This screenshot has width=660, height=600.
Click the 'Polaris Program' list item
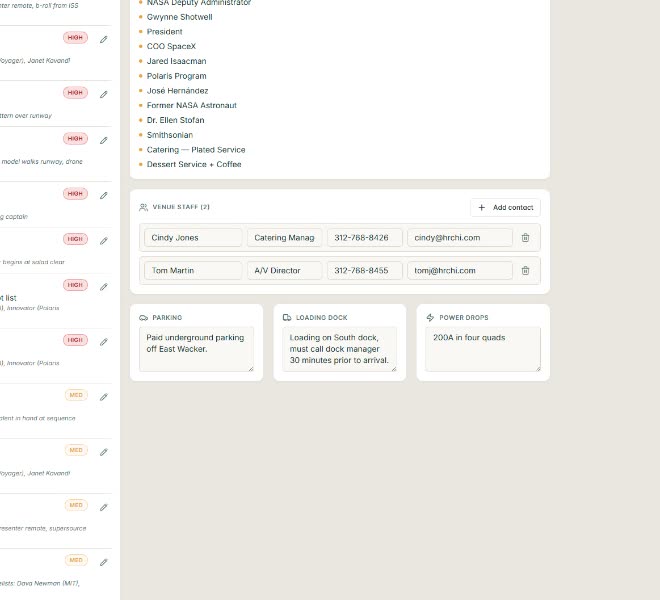[x=176, y=76]
